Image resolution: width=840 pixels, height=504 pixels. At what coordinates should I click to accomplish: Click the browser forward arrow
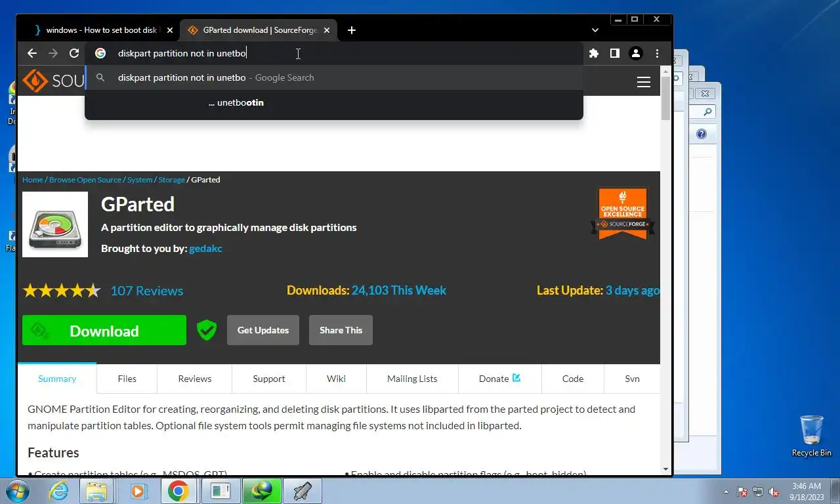tap(53, 54)
